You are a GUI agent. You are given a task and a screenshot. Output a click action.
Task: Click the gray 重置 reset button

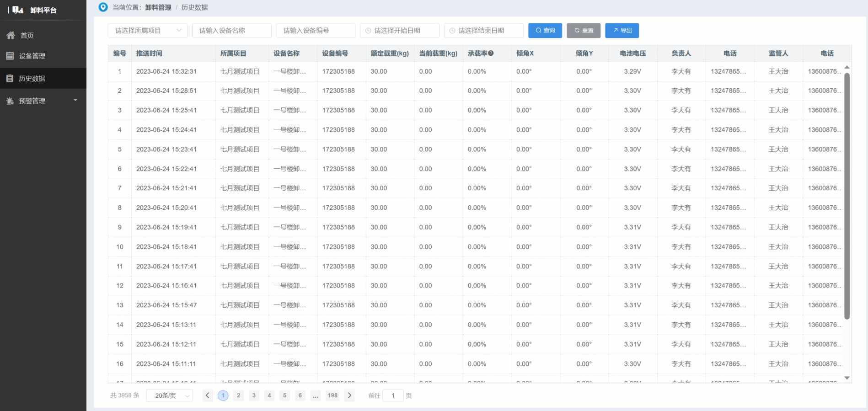click(x=583, y=31)
